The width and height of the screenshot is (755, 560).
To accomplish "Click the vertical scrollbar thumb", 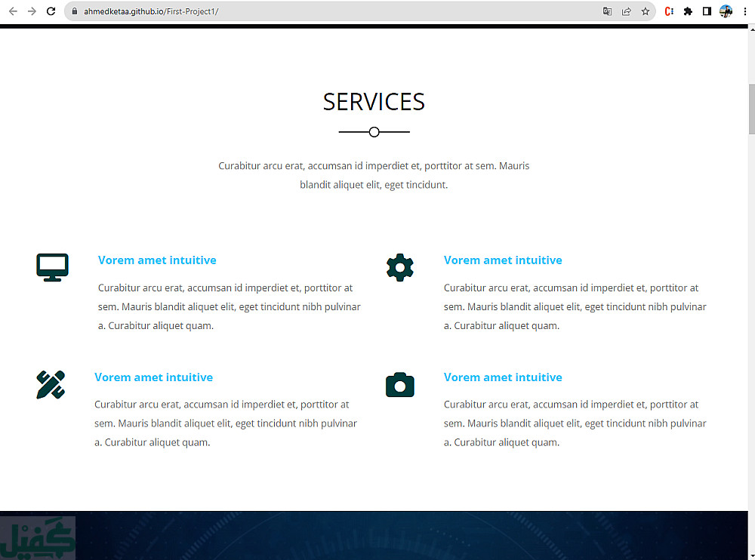I will point(751,109).
